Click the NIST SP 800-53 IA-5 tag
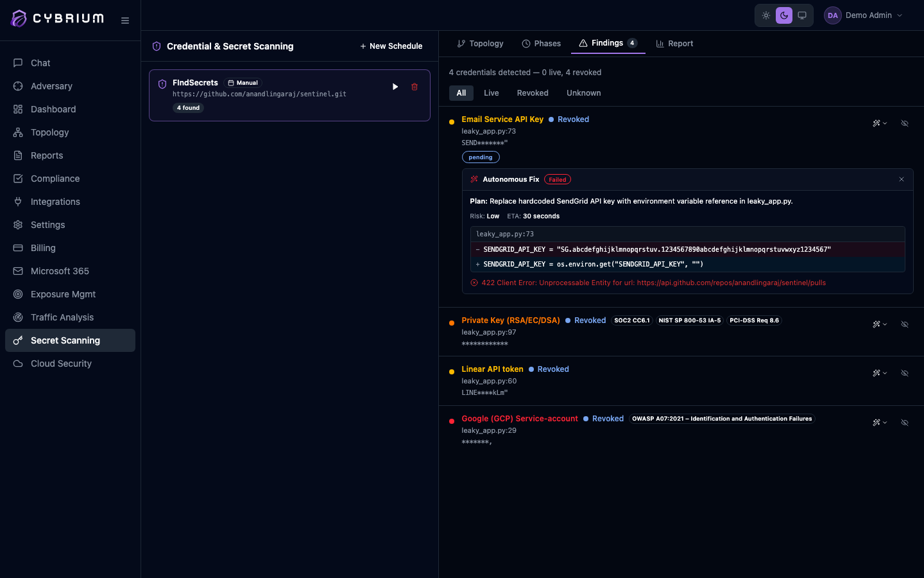Viewport: 924px width, 578px height. (x=690, y=320)
